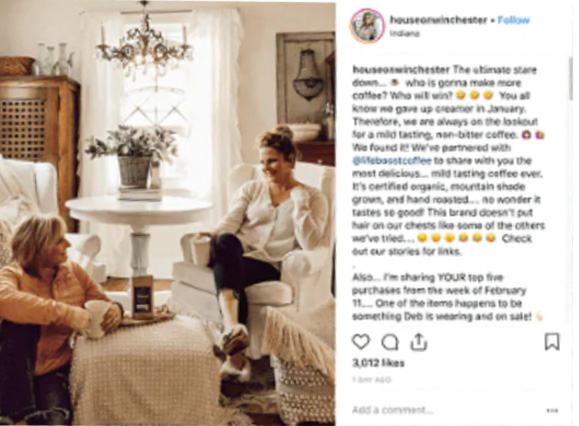Open the Indiana location tag
Screen dimensions: 579x426
click(x=405, y=33)
